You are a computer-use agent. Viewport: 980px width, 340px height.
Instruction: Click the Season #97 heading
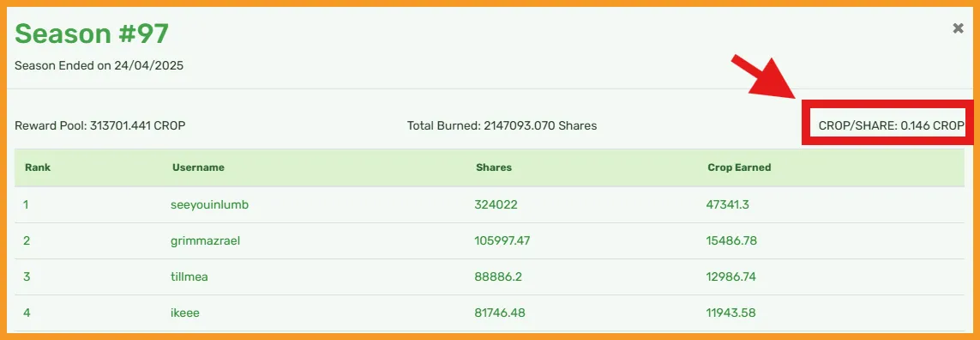(92, 33)
